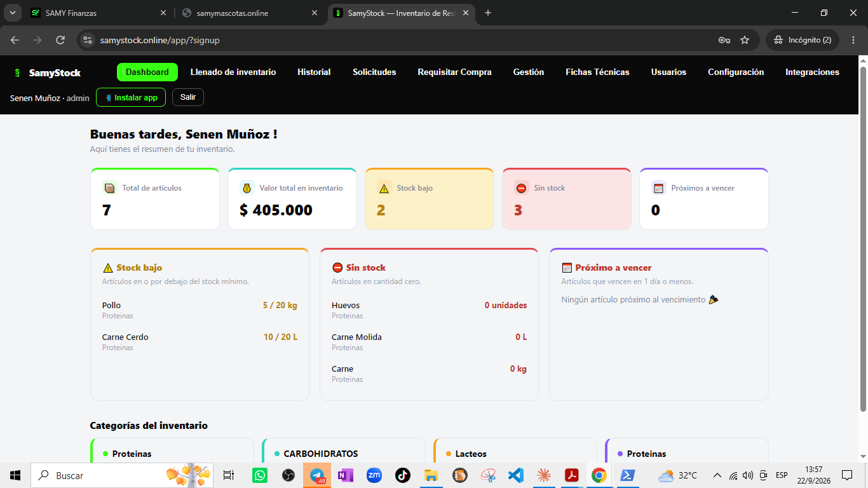Navigate to Requisitar Compra
Image resolution: width=868 pixels, height=488 pixels.
tap(454, 72)
